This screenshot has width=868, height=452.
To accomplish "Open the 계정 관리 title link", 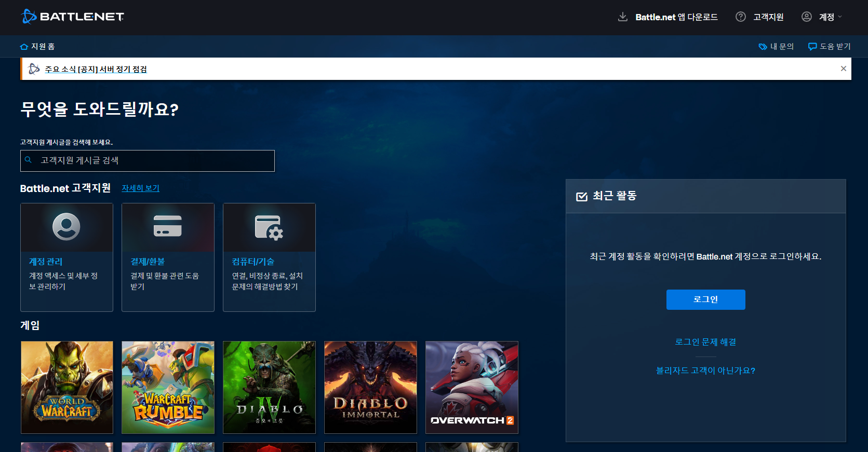I will [x=46, y=262].
